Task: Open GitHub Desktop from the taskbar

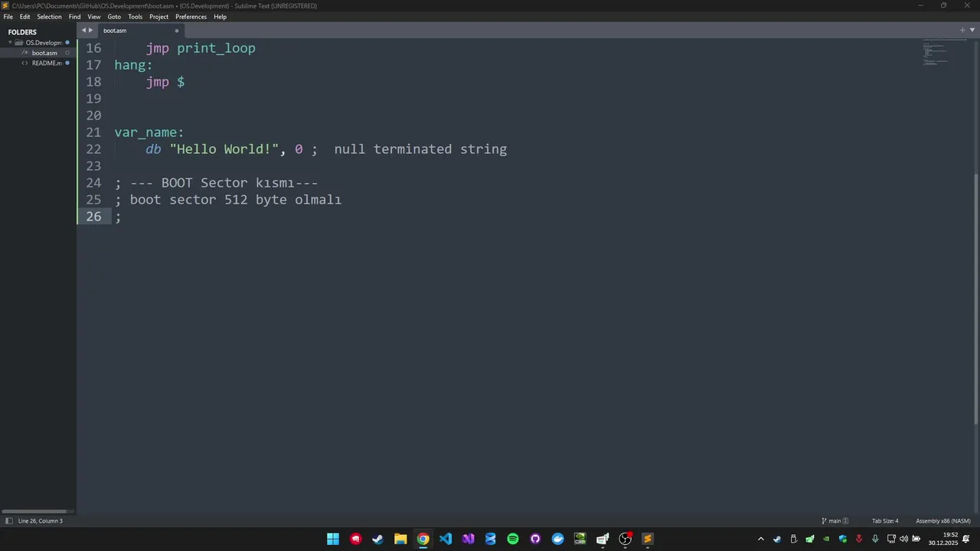Action: coord(535,539)
